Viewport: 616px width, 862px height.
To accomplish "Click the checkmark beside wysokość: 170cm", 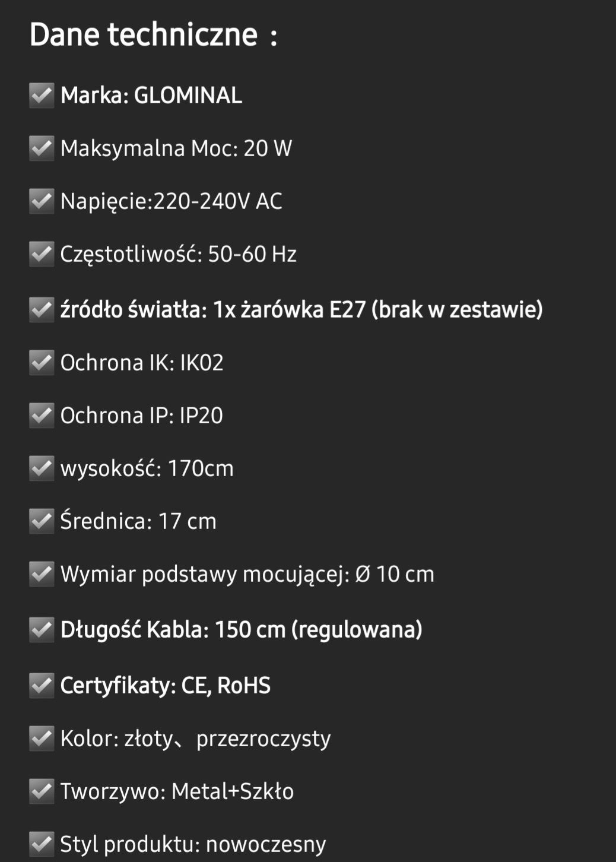I will pyautogui.click(x=42, y=468).
